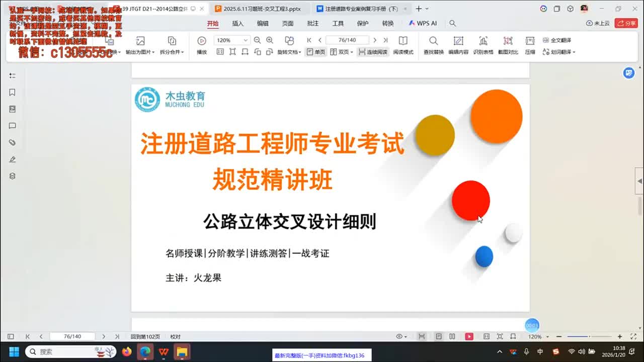Go to next page arrow in toolbar
The width and height of the screenshot is (644, 362).
(x=375, y=40)
